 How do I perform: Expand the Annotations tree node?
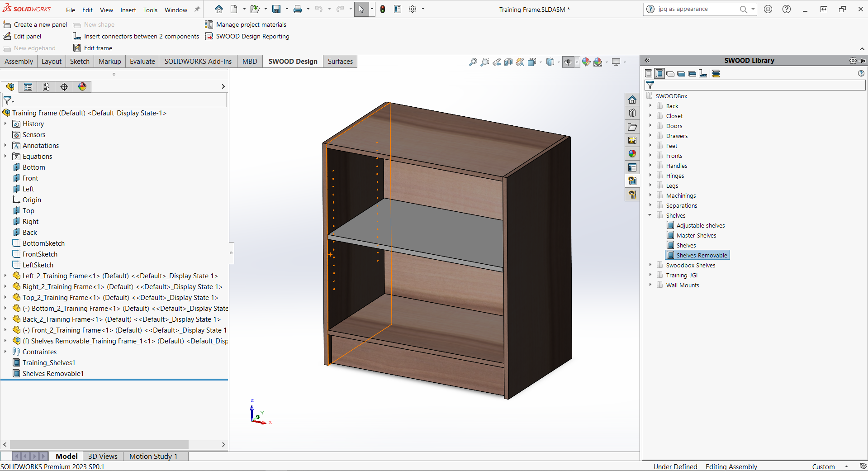point(5,146)
